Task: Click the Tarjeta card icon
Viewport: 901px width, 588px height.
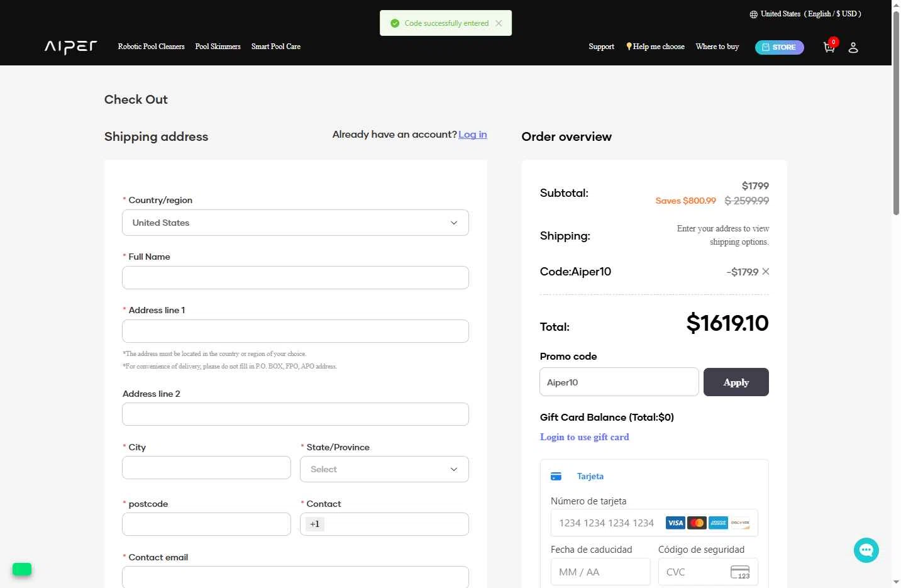Action: click(556, 476)
